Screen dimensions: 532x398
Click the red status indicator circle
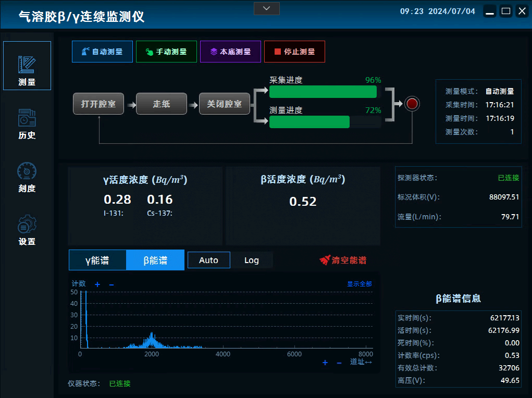click(x=412, y=104)
